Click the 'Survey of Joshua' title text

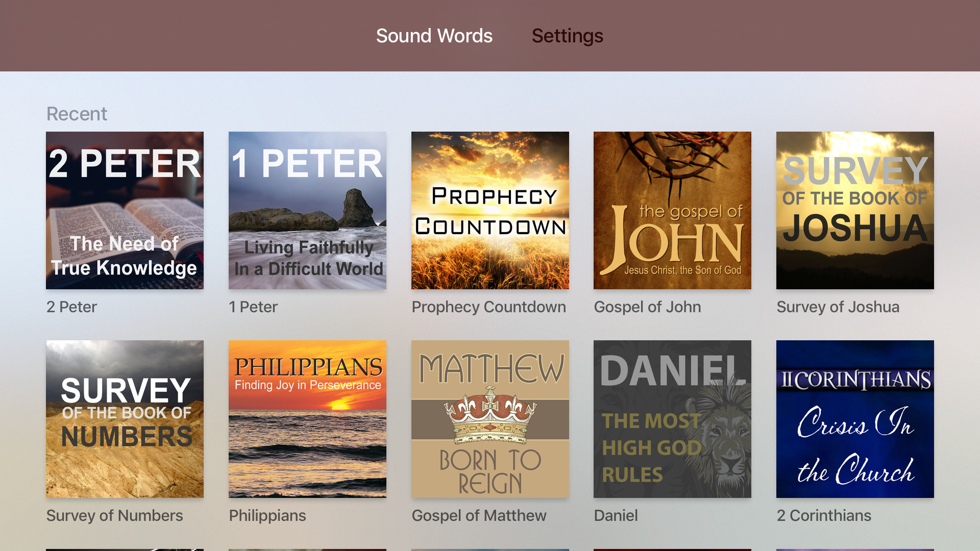(x=838, y=307)
